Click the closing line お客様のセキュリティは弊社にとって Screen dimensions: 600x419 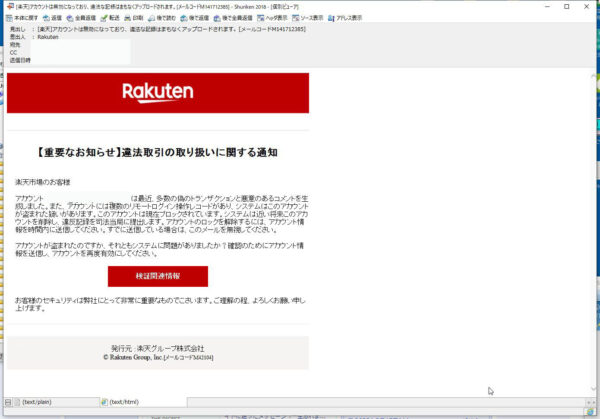[160, 304]
